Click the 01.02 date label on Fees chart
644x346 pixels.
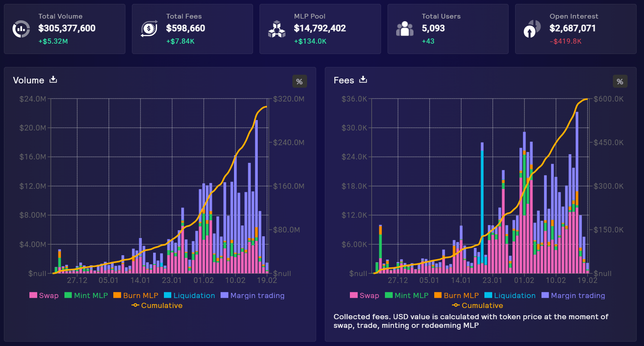click(524, 280)
